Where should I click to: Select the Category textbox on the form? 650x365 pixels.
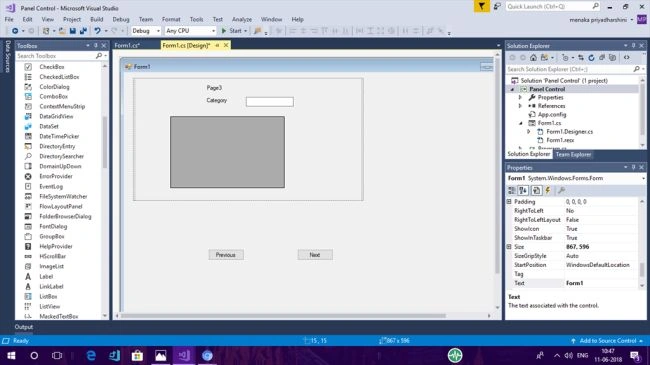[269, 102]
